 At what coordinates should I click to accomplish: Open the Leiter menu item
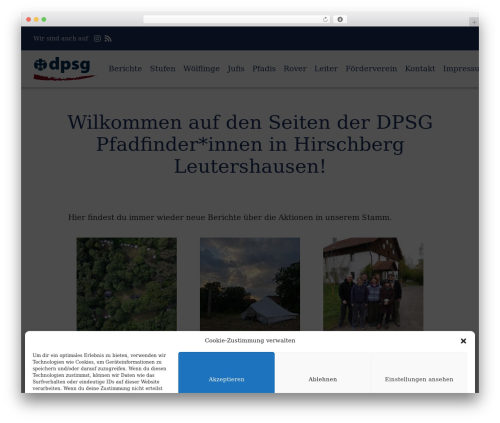pos(326,69)
